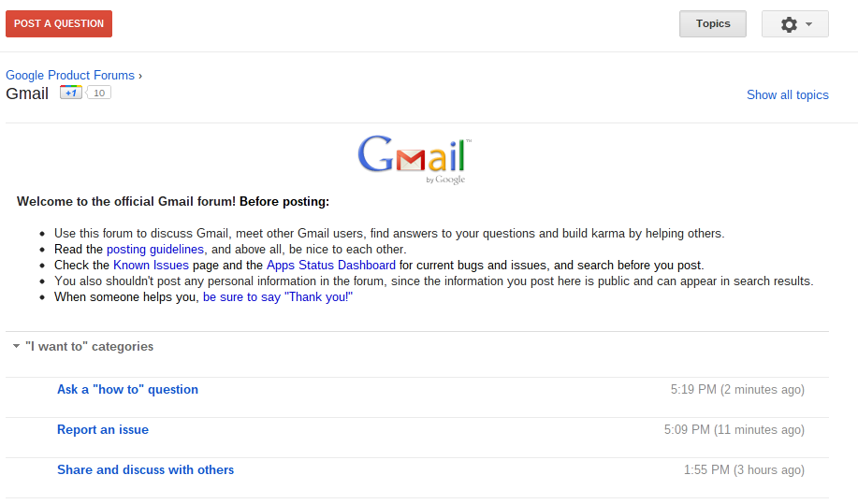
Task: Click the settings gear icon
Action: pos(789,24)
